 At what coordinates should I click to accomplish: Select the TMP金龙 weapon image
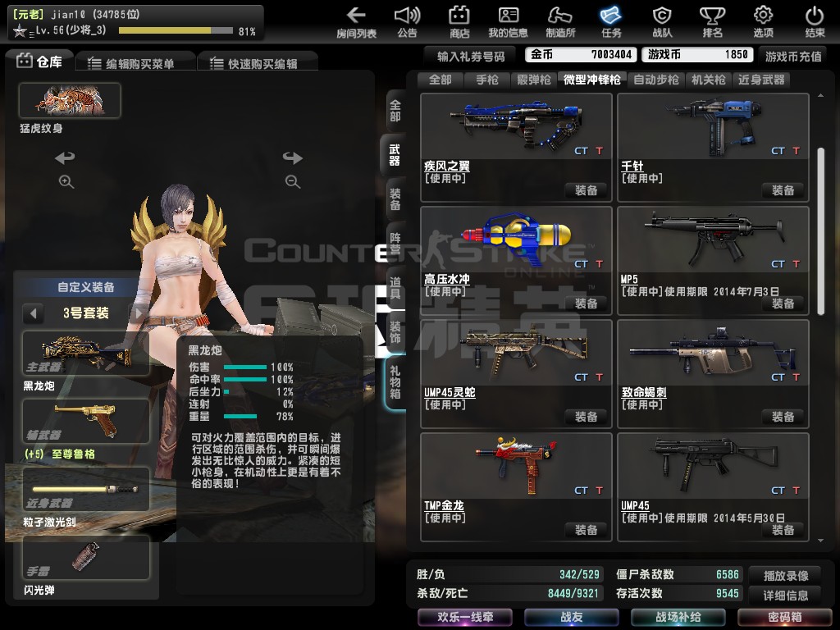(x=516, y=466)
